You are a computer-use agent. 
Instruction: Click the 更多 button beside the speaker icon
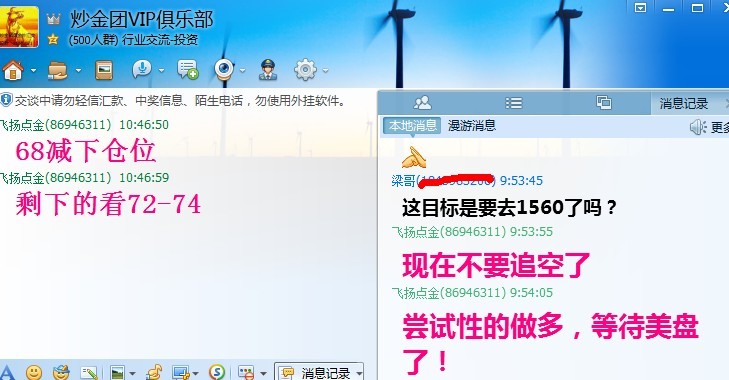pyautogui.click(x=720, y=127)
